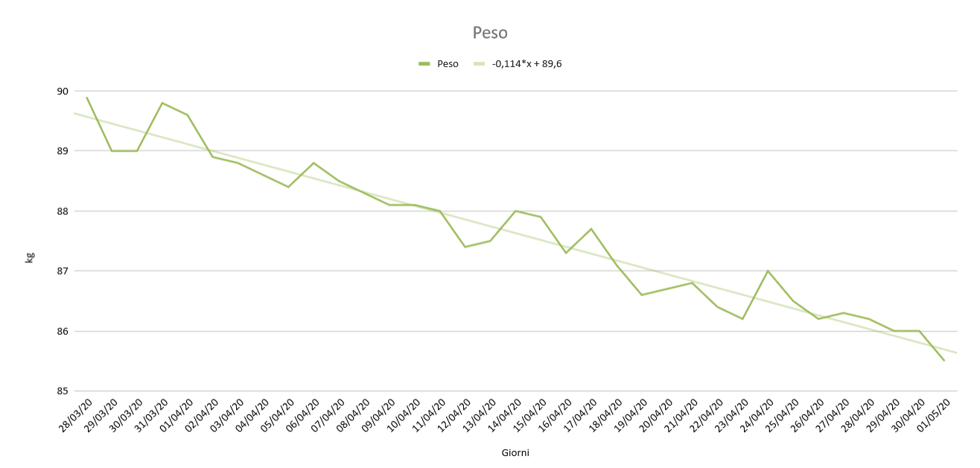Click the Peso data peak at 31/03/20

click(162, 103)
